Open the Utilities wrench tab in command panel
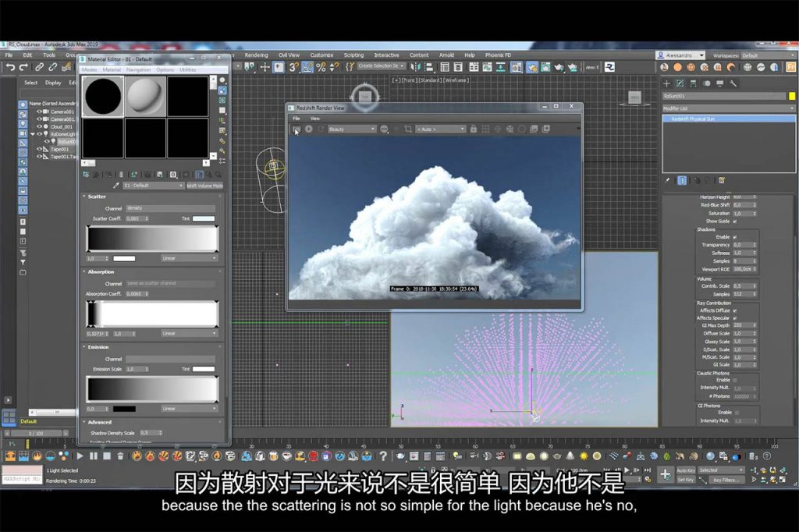Image resolution: width=799 pixels, height=532 pixels. coord(733,83)
